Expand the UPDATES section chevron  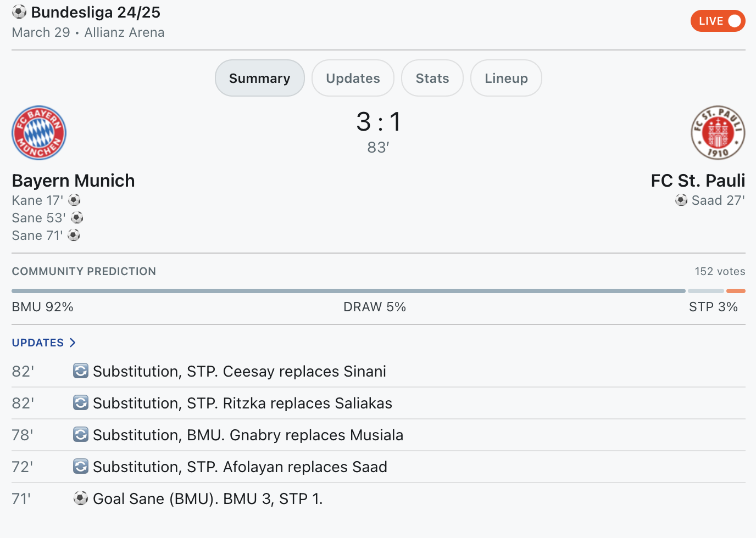click(x=72, y=343)
